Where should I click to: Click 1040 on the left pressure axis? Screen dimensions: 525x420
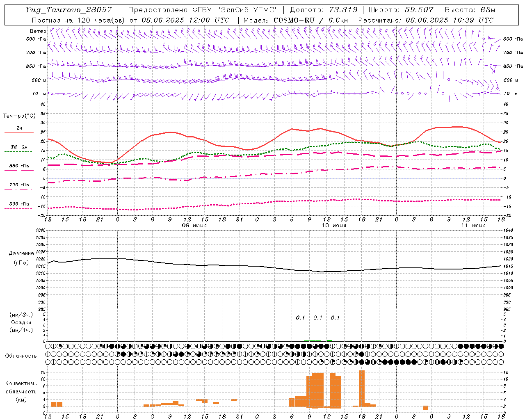coord(41,230)
